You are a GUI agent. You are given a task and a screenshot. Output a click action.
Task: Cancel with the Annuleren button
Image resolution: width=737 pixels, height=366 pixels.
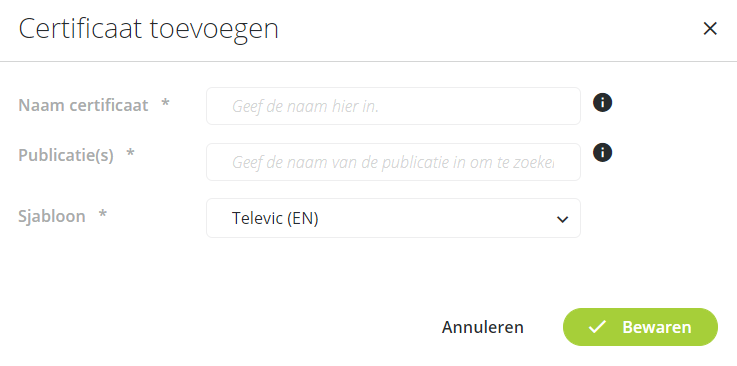(483, 327)
